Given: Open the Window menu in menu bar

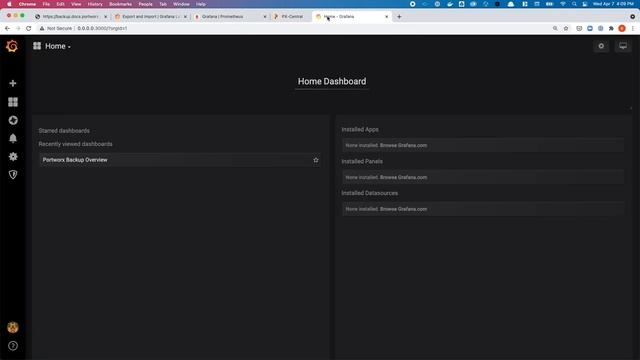Looking at the screenshot, I should pyautogui.click(x=181, y=4).
